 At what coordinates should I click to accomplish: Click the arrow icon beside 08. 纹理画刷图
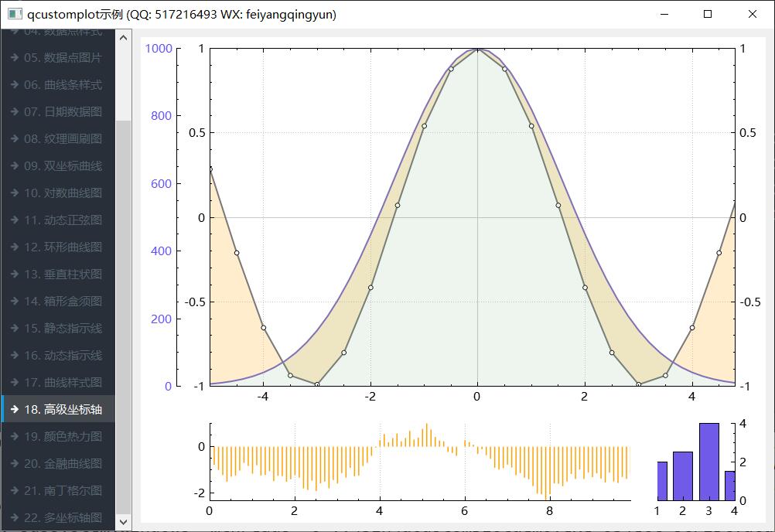(x=14, y=139)
